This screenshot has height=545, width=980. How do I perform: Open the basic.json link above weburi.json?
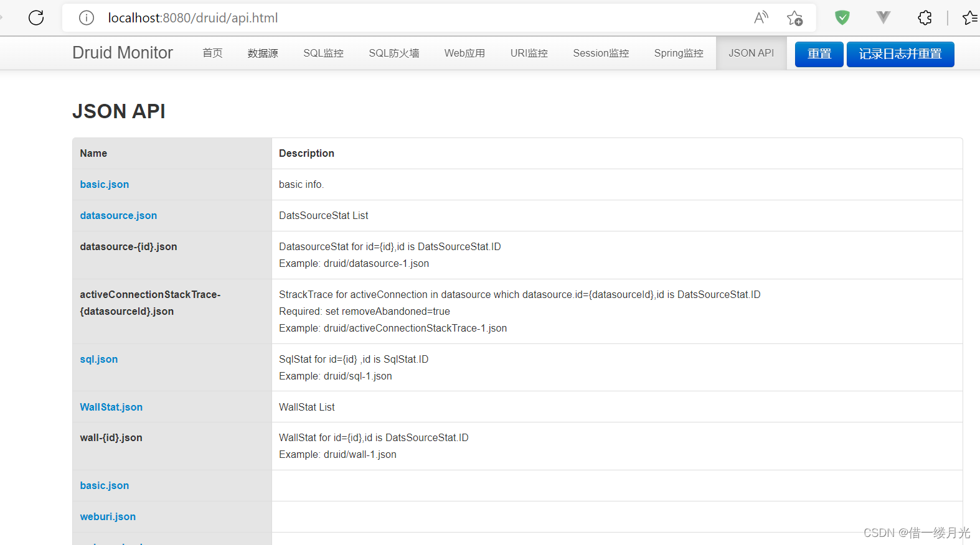click(x=105, y=485)
